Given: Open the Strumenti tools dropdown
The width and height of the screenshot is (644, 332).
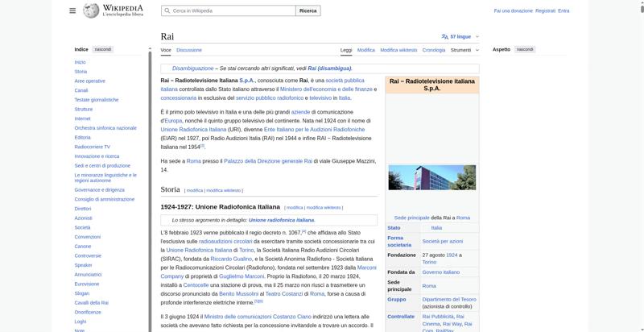Looking at the screenshot, I should [x=463, y=50].
